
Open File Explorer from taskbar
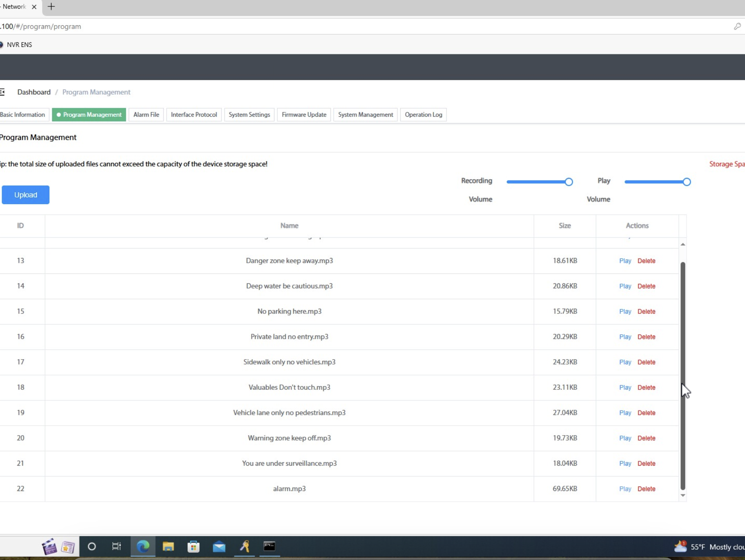coord(168,546)
